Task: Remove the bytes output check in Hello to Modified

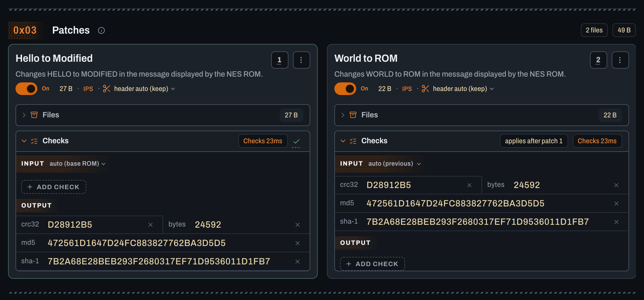Action: tap(298, 225)
